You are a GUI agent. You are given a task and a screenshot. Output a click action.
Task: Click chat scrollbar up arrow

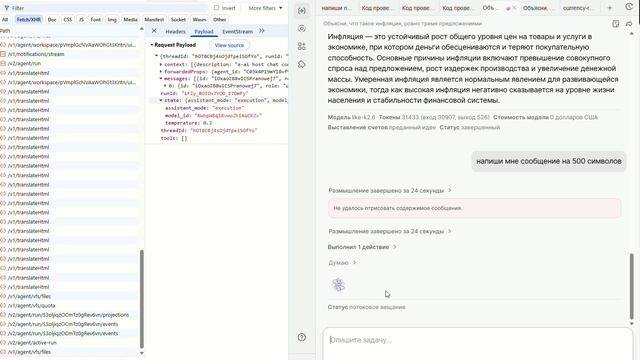click(x=632, y=33)
